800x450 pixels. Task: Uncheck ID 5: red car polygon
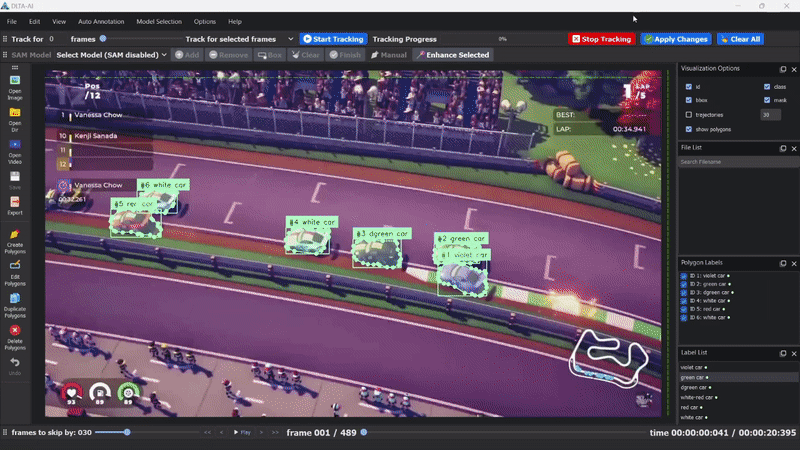684,309
